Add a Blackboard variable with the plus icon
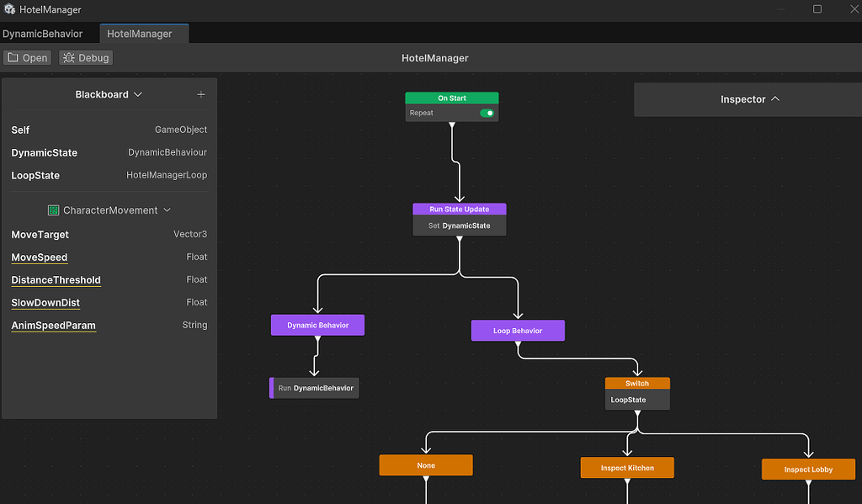The image size is (862, 504). (201, 94)
